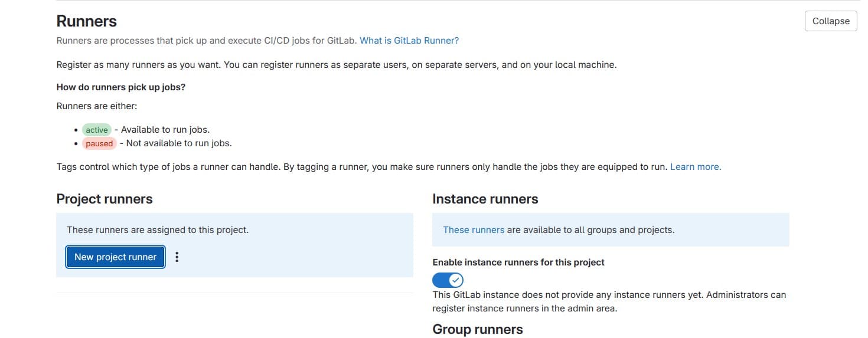Open 'What is GitLab Runner?' link

[409, 41]
